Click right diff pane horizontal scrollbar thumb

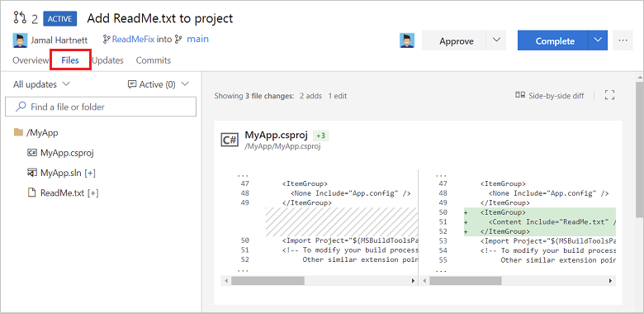466,281
